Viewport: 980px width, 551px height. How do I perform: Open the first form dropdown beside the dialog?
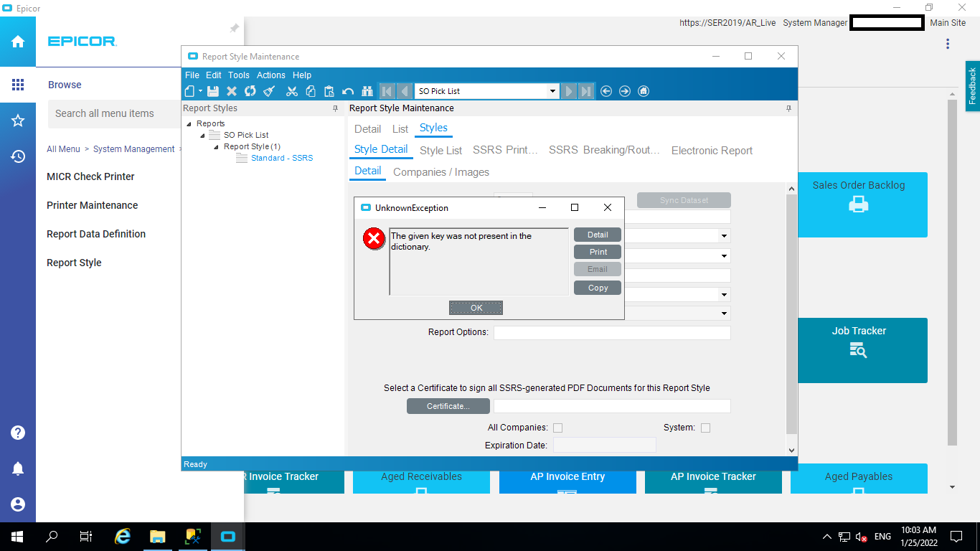coord(724,236)
